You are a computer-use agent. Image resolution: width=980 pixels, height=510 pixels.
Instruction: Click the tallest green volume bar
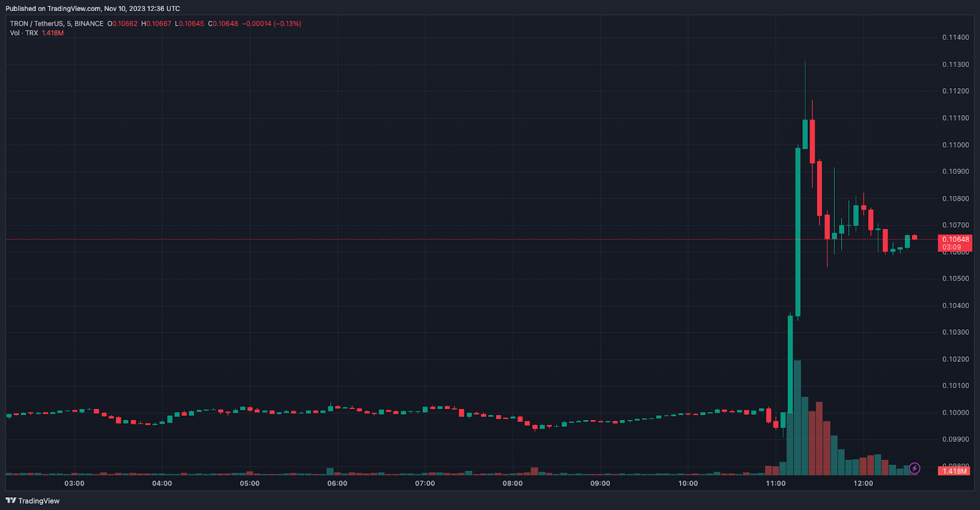tap(797, 418)
